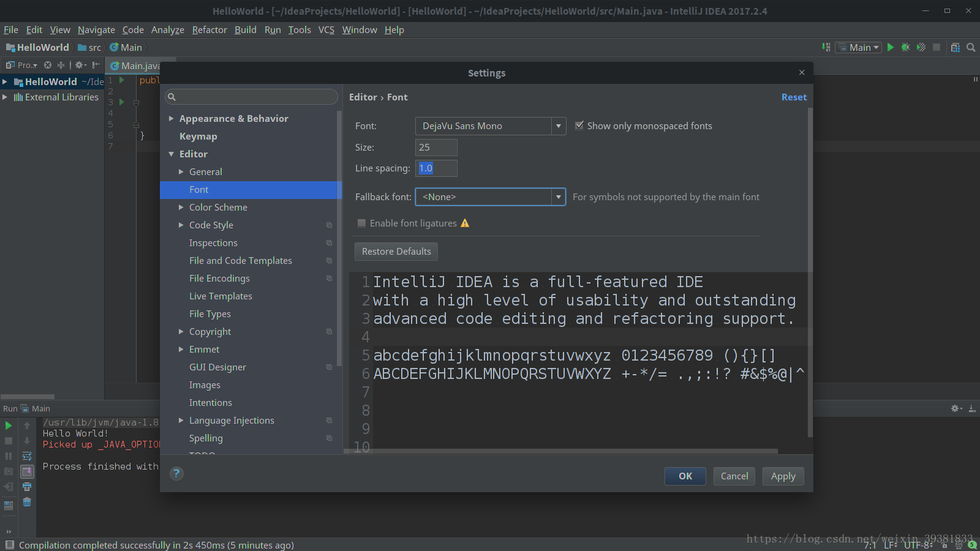The width and height of the screenshot is (980, 551).
Task: Click Settings right pane vertical scrollbar
Action: point(810,272)
